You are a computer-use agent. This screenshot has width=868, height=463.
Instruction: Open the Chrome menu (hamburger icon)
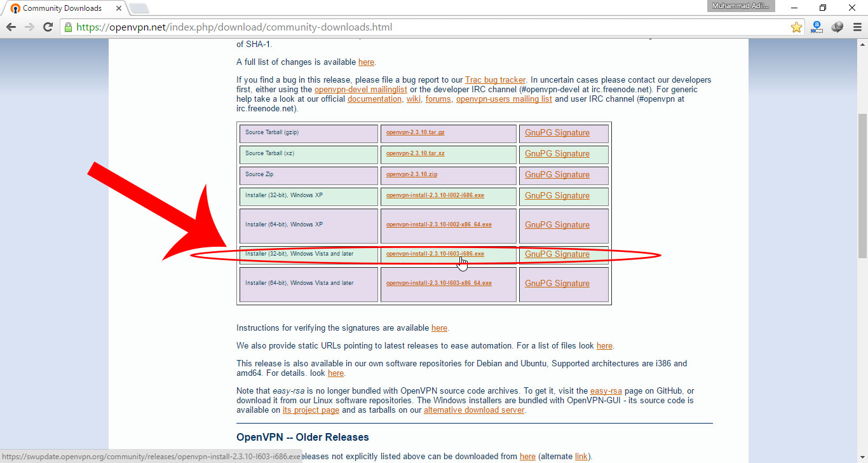(857, 27)
